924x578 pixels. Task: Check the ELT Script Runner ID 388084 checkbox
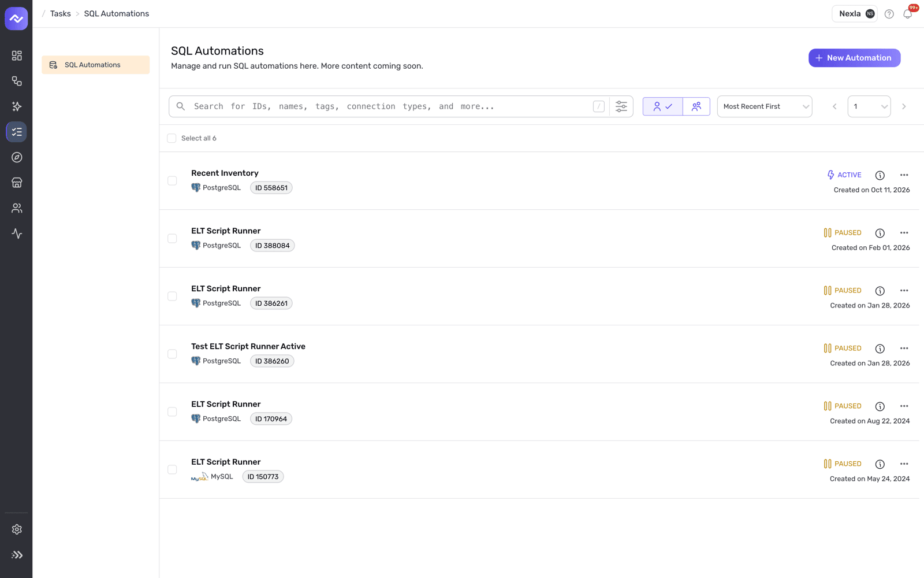[172, 239]
